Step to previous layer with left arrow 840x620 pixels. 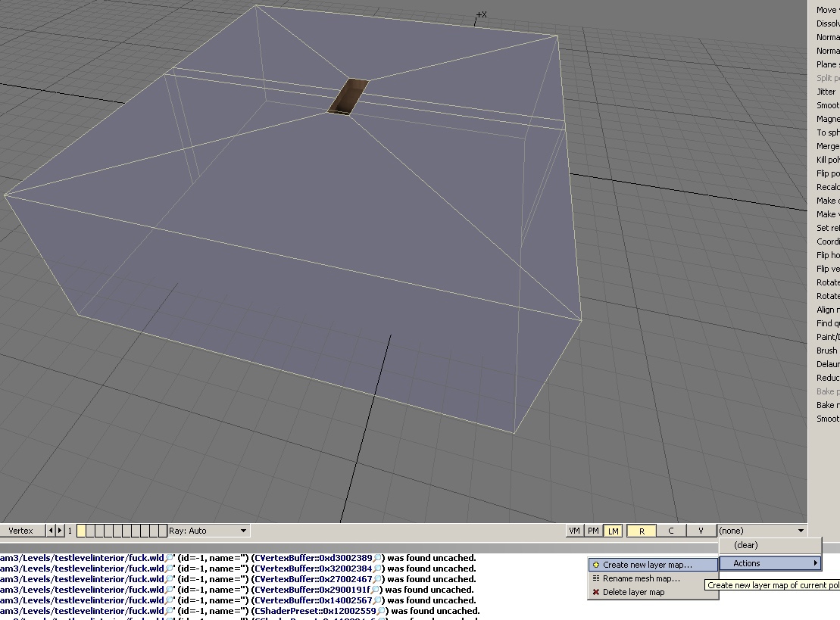pos(51,531)
